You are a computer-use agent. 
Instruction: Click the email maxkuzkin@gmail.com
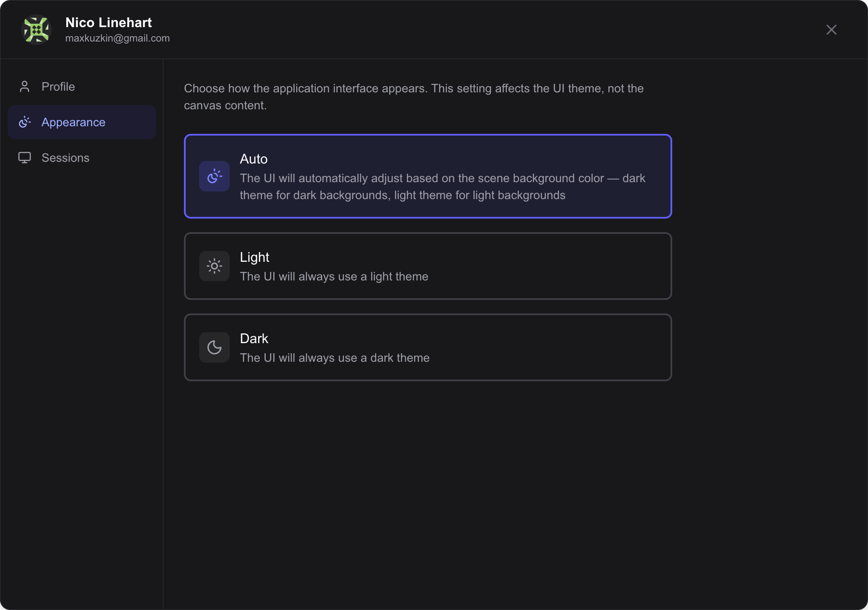117,38
